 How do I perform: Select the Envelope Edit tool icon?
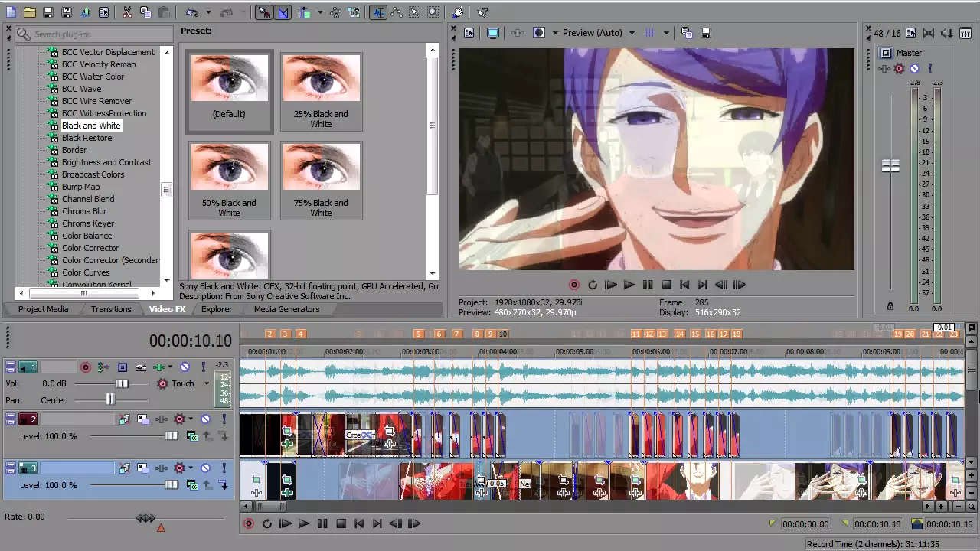[397, 12]
